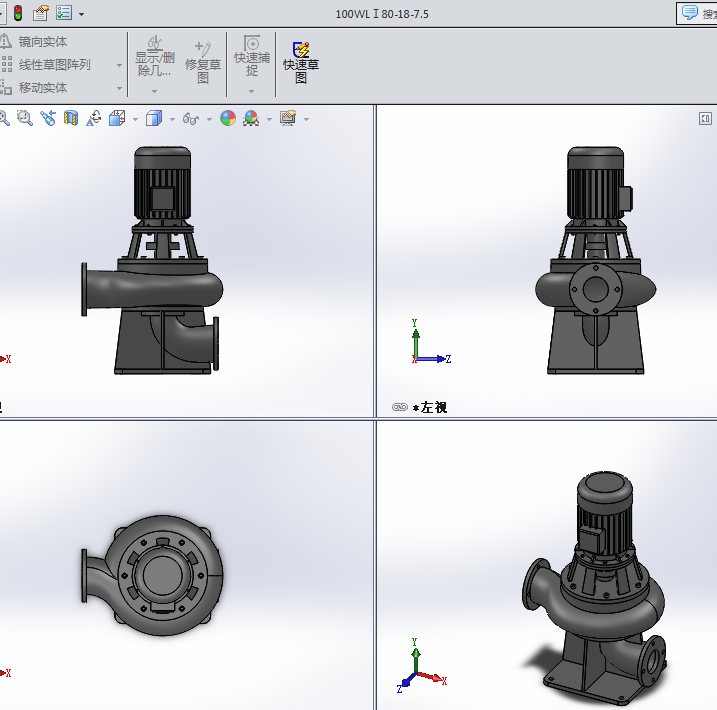Screen dimensions: 717x710
Task: Expand the 线性草图阵列 dropdown arrow
Action: click(119, 65)
